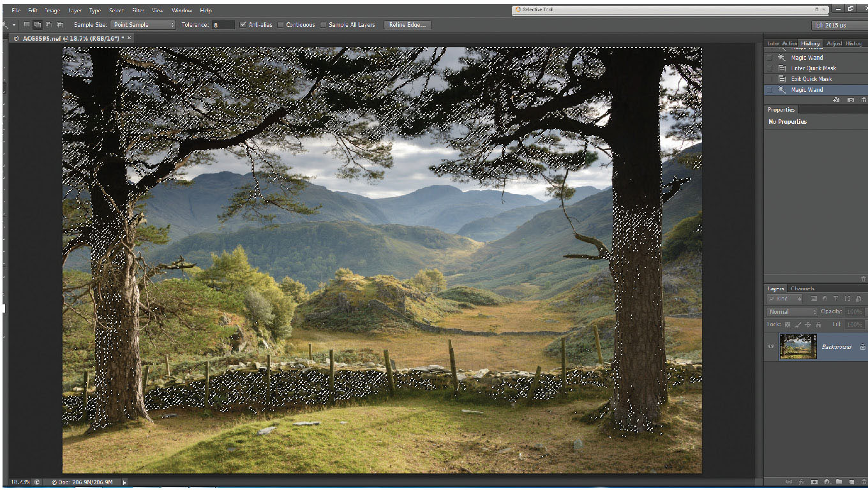Choose the Intersect with selection mode icon
Image resolution: width=868 pixels, height=490 pixels.
tap(59, 24)
